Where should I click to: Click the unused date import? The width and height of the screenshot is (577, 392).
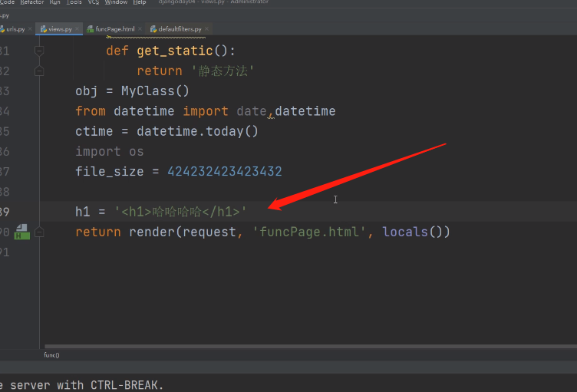(252, 111)
